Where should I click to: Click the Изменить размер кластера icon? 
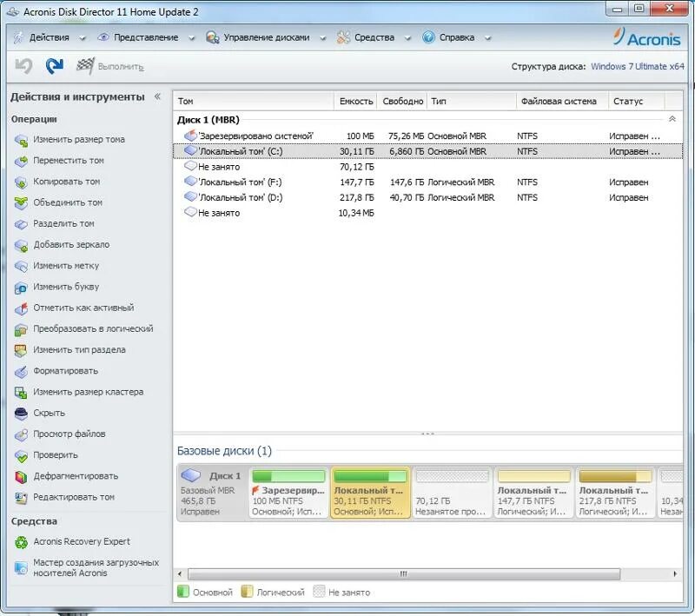tap(21, 393)
